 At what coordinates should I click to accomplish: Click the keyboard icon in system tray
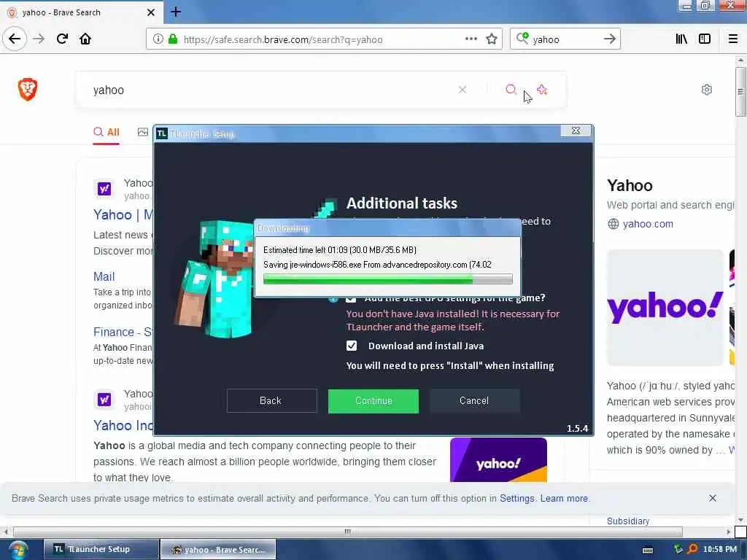coord(648,550)
